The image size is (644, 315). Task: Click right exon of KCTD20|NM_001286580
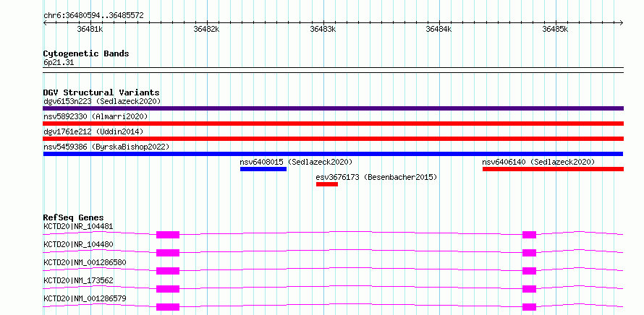[530, 271]
